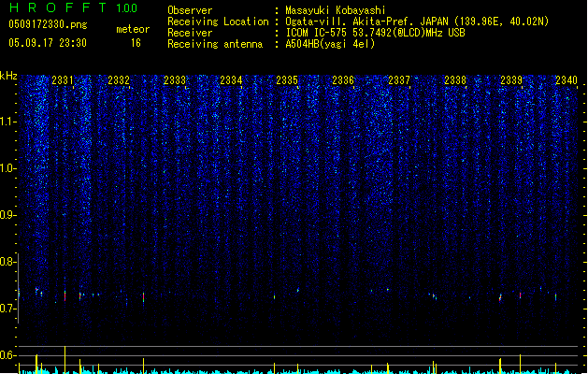This screenshot has width=588, height=374.
Task: Click antenna value A504HB(yagi 4el)
Action: 330,44
